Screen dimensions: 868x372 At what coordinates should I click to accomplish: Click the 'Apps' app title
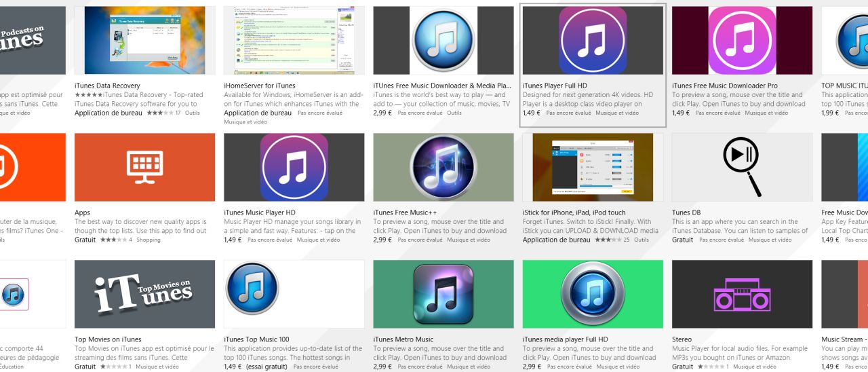(x=82, y=212)
